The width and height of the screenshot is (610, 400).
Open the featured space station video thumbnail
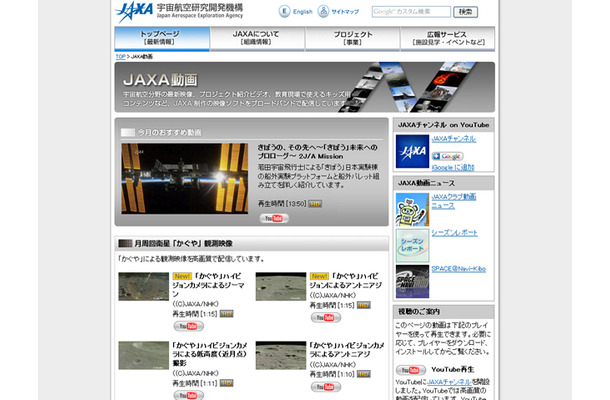184,179
